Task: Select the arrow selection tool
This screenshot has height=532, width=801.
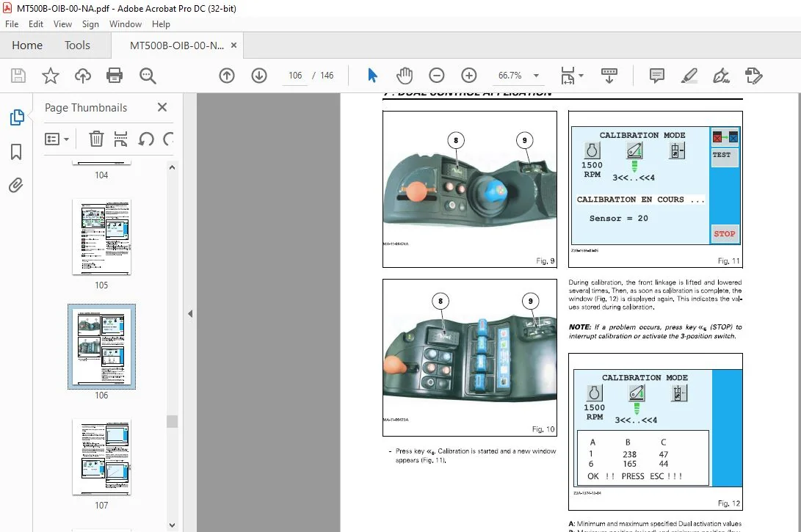Action: pyautogui.click(x=372, y=76)
